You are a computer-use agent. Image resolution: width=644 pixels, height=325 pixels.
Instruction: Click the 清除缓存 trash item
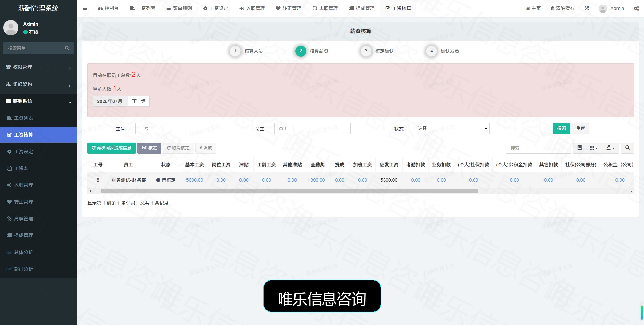(562, 8)
